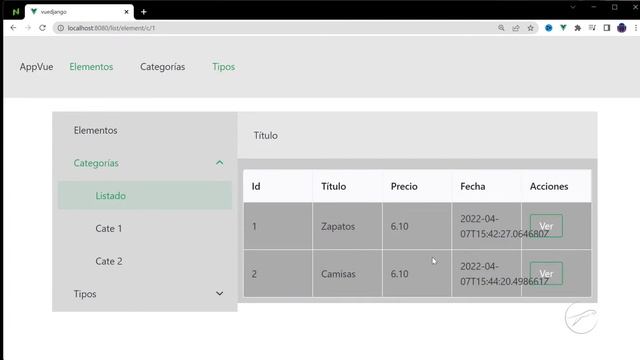Click the media control playlist icon
This screenshot has height=360, width=640.
pyautogui.click(x=592, y=28)
